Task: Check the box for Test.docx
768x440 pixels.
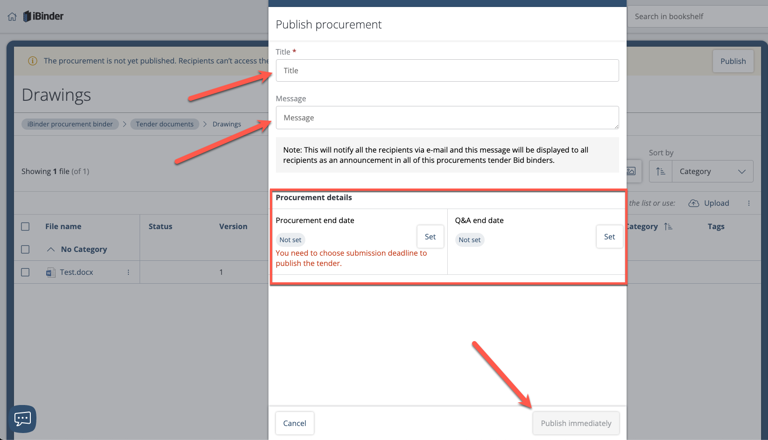Action: tap(26, 272)
